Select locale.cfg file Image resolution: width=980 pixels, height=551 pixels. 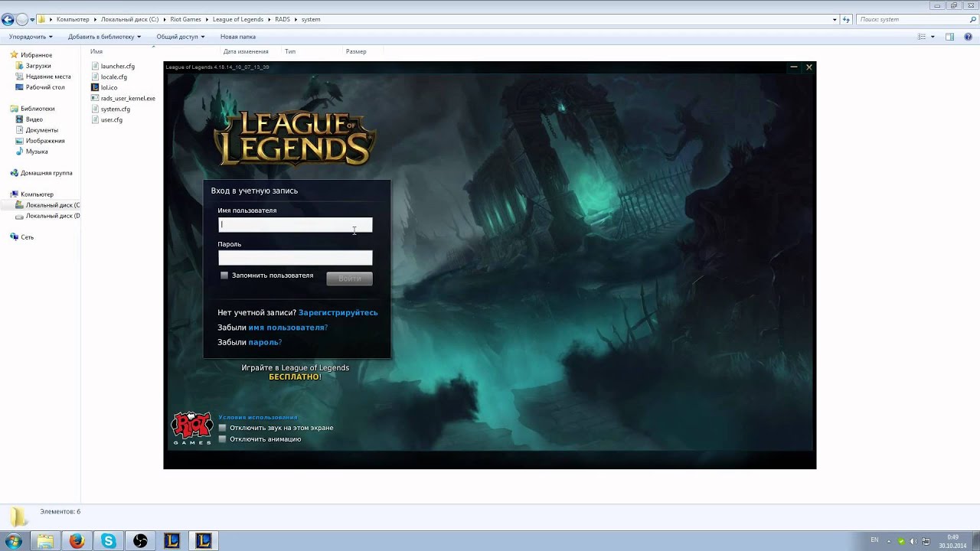pyautogui.click(x=109, y=77)
